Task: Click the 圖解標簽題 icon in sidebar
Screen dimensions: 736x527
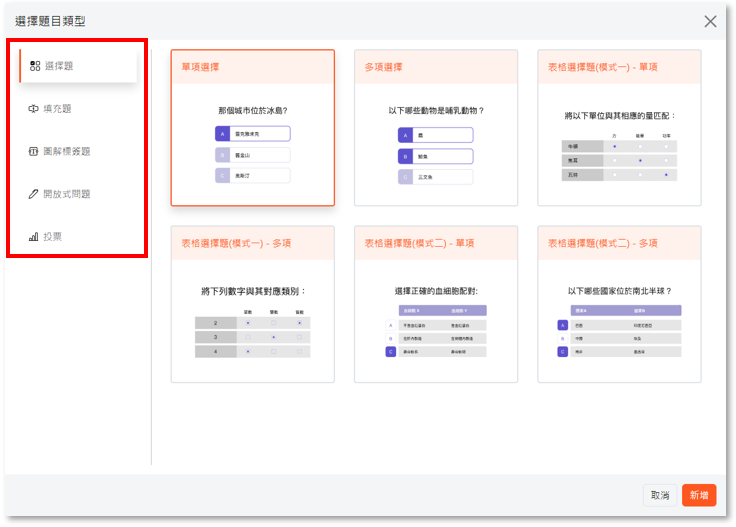Action: coord(34,152)
